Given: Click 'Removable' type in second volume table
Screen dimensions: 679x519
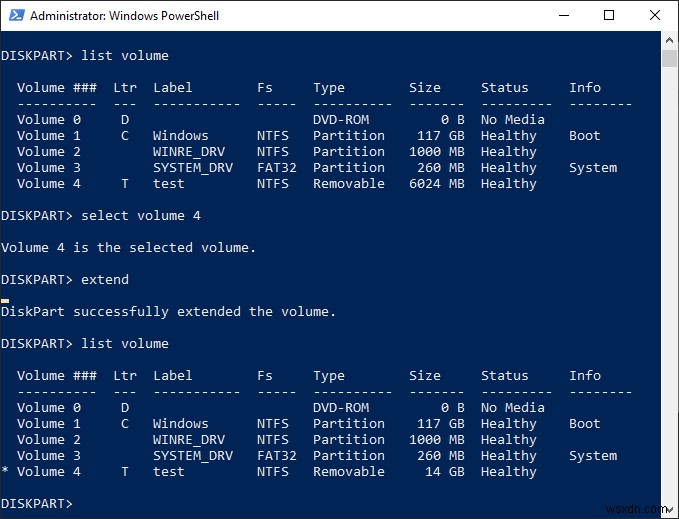Looking at the screenshot, I should (x=349, y=471).
